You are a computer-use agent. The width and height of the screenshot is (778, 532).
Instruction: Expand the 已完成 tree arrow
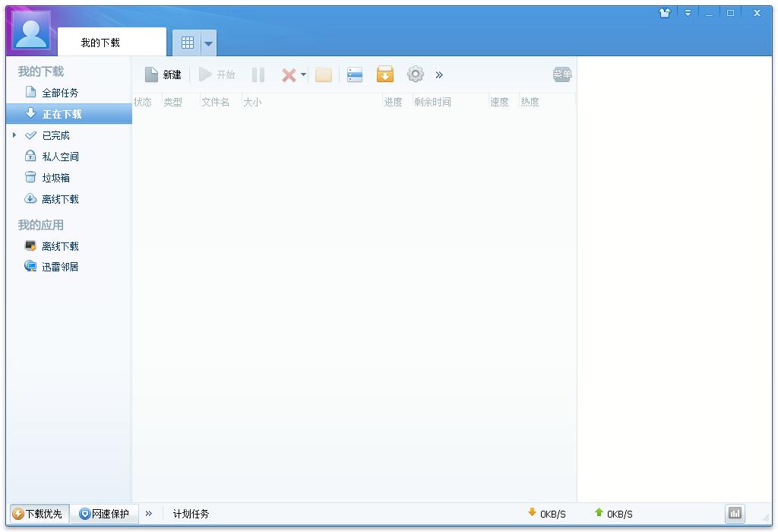coord(14,135)
